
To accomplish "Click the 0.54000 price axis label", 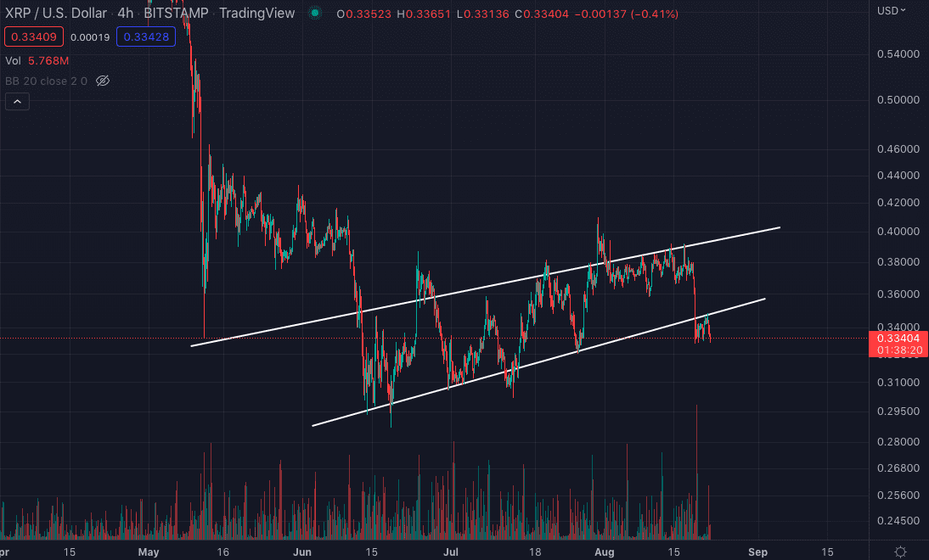I will coord(898,53).
